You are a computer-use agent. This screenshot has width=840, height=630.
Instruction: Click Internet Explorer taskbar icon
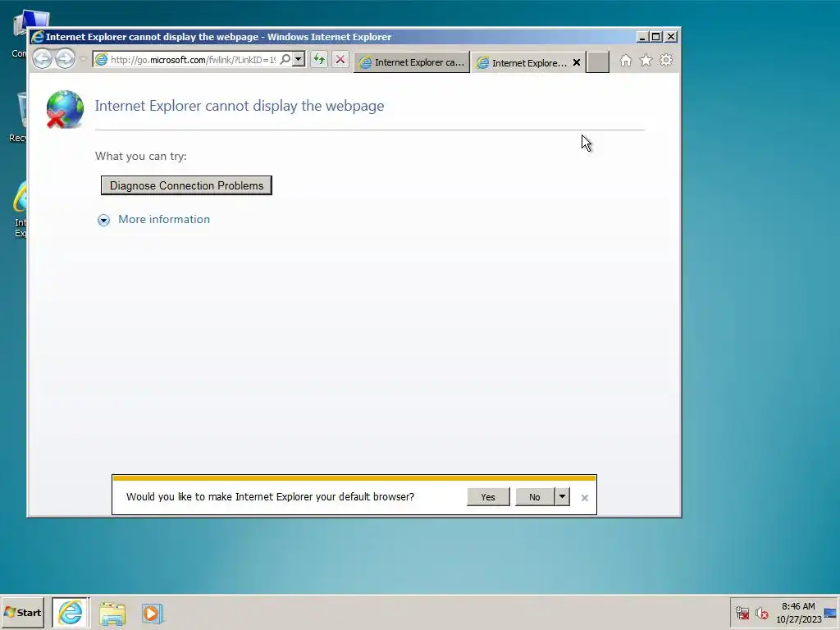point(71,612)
